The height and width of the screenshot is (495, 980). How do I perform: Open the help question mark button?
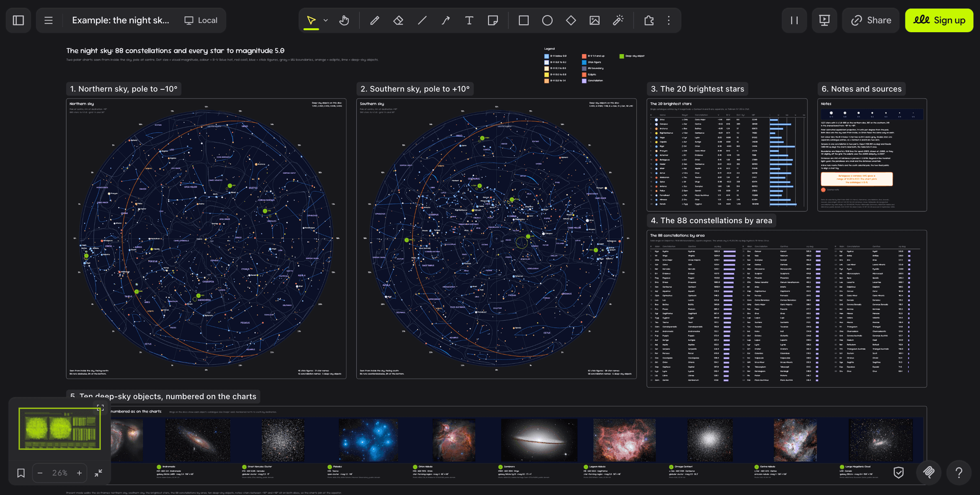click(959, 473)
